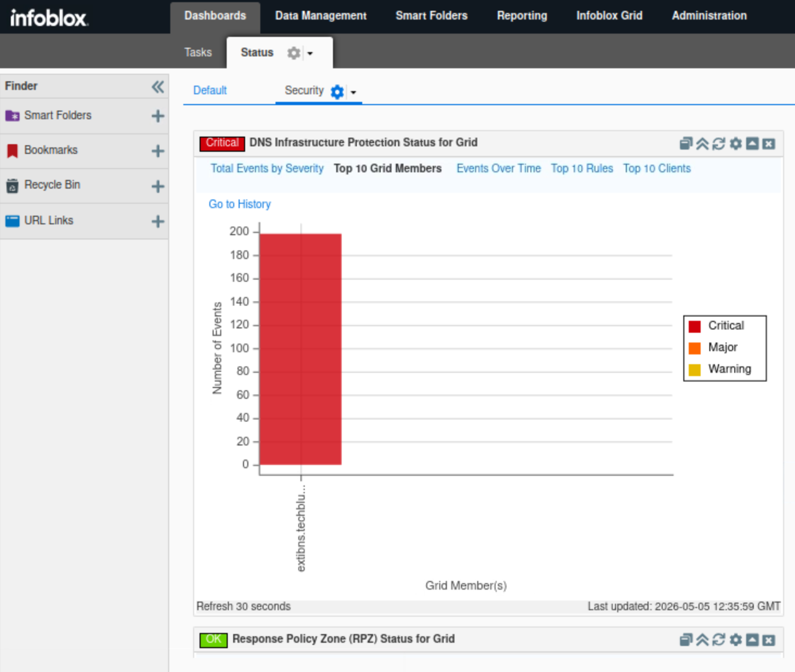Click the Status tab gear icon
This screenshot has width=795, height=672.
click(x=293, y=53)
